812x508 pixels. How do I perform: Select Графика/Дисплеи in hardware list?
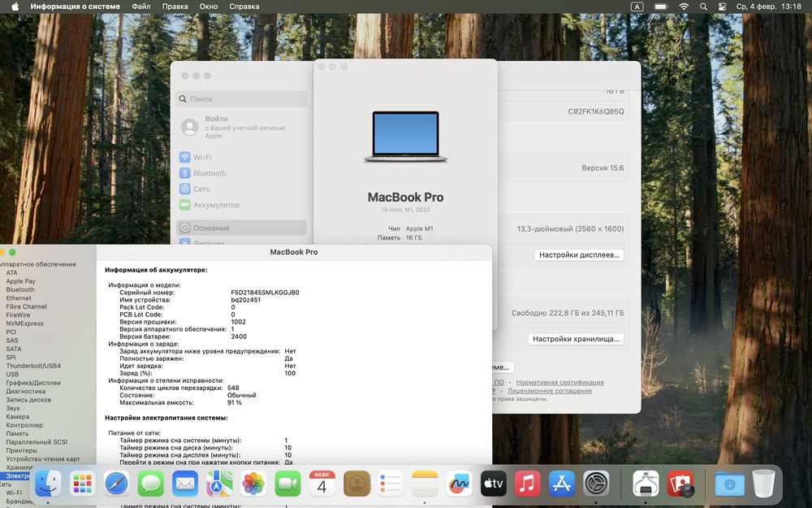click(x=33, y=383)
